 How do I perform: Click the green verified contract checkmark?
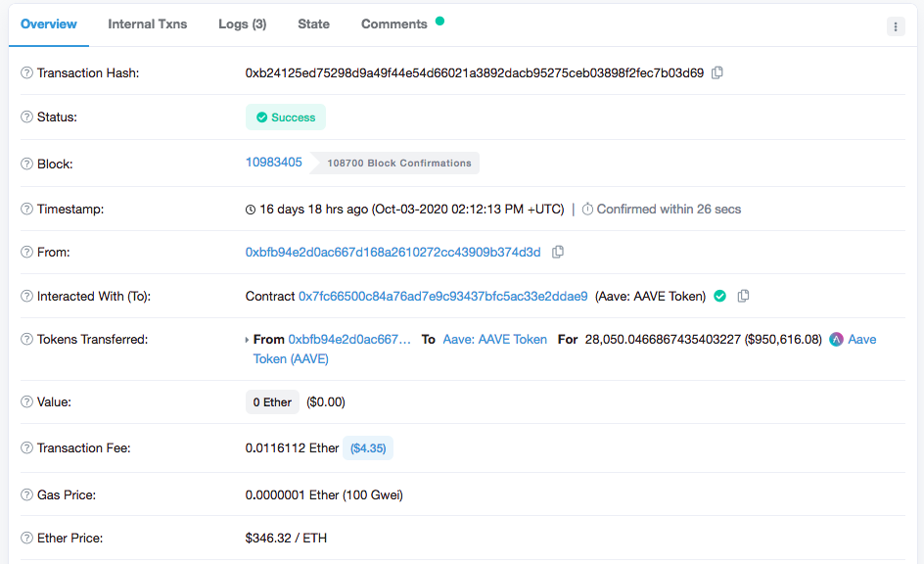coord(719,296)
